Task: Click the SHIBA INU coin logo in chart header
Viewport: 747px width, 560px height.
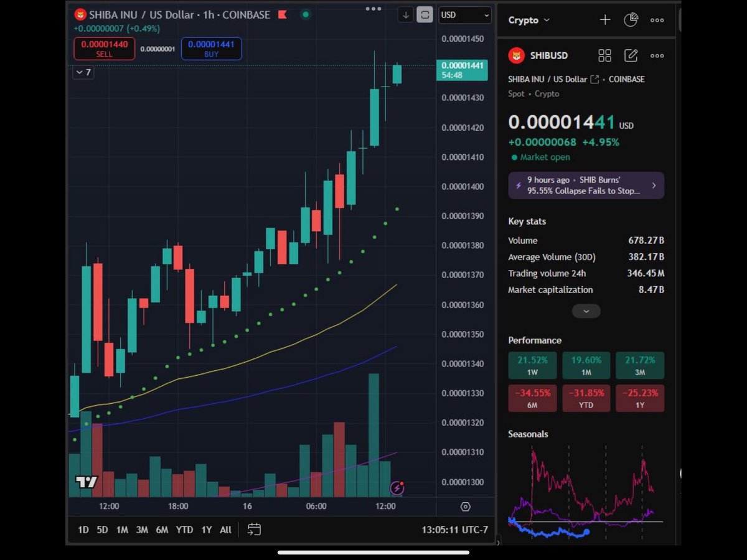Action: click(x=80, y=14)
